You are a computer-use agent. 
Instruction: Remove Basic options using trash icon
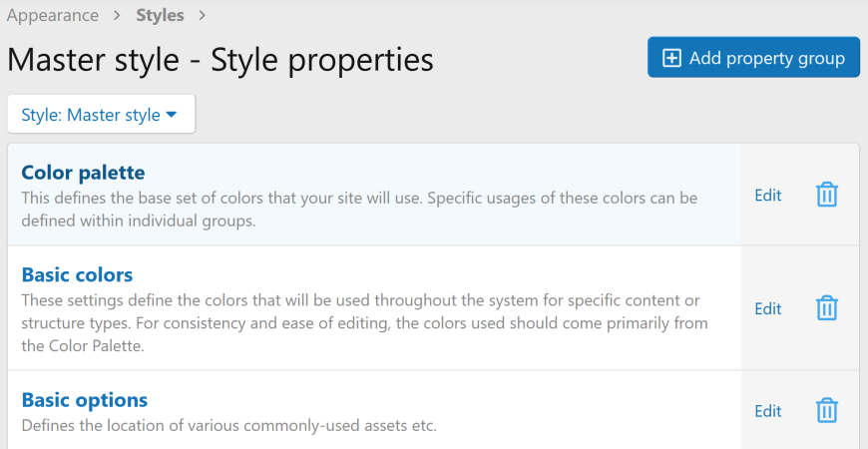tap(826, 410)
